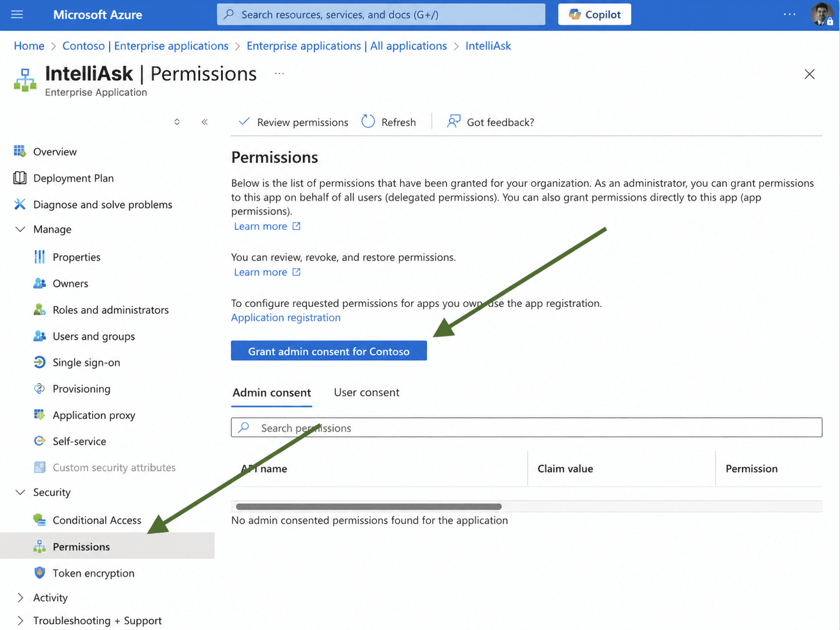840x630 pixels.
Task: Open the user account avatar
Action: [x=821, y=15]
